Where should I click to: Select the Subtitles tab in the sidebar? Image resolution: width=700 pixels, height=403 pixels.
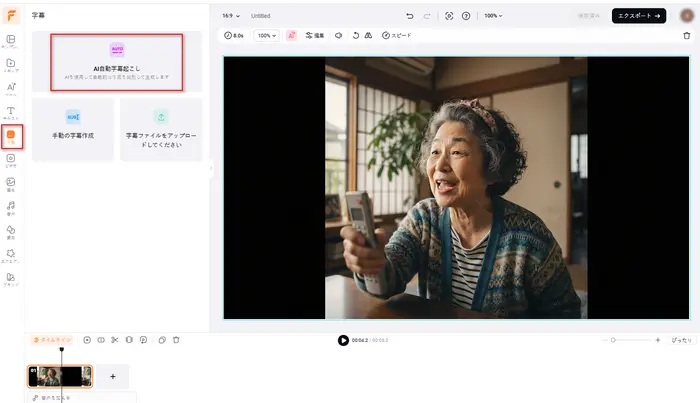tap(11, 136)
